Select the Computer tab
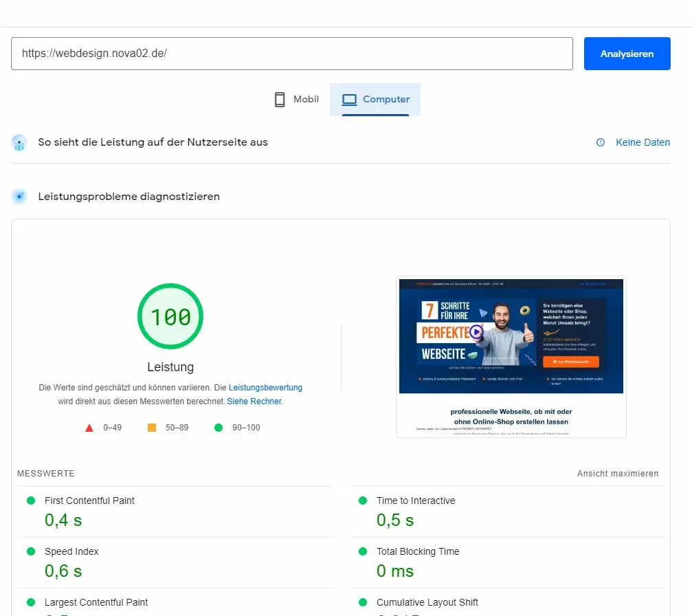Screen dimensions: 692x616 coord(376,100)
